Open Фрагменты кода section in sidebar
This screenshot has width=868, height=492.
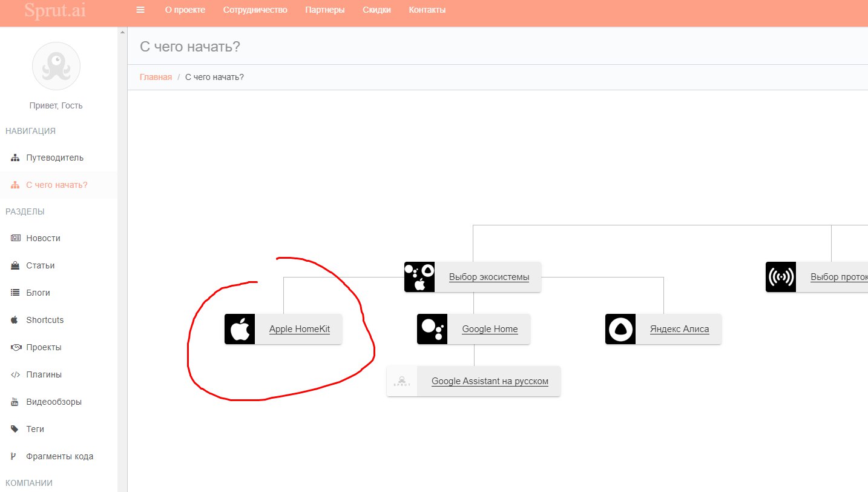[x=59, y=456]
